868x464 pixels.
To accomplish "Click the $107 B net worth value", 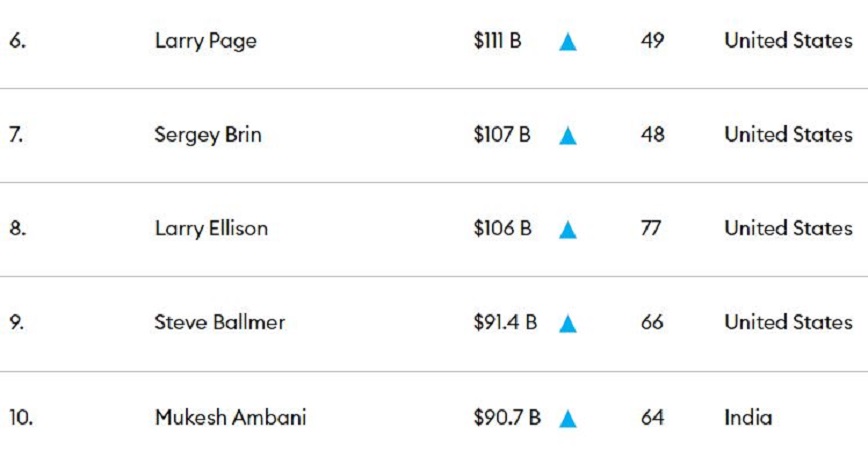I will (501, 135).
